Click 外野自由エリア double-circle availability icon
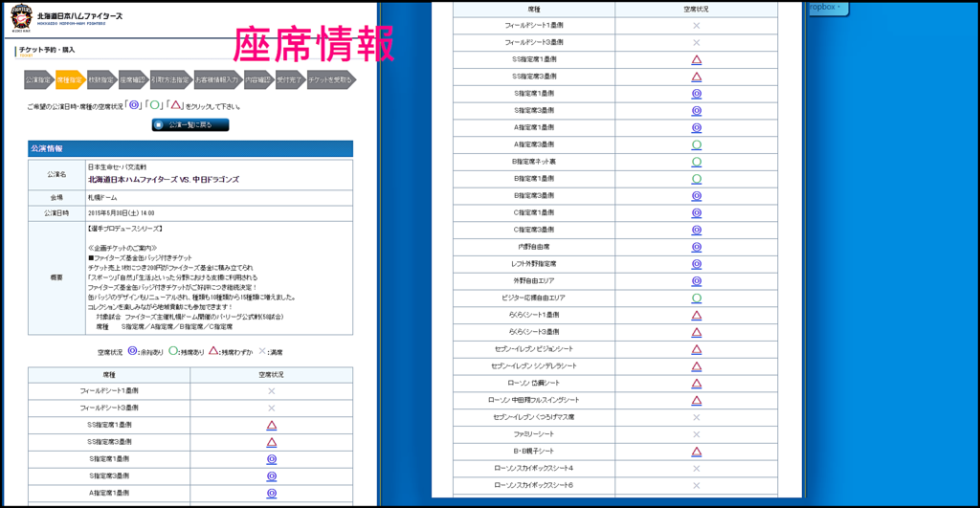Screen dimensions: 980x508 pyautogui.click(x=697, y=281)
